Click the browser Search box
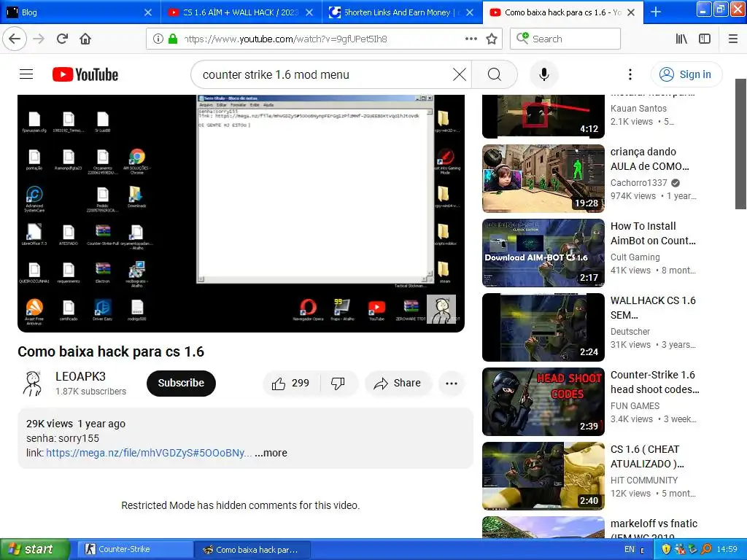This screenshot has height=560, width=747. coord(565,39)
